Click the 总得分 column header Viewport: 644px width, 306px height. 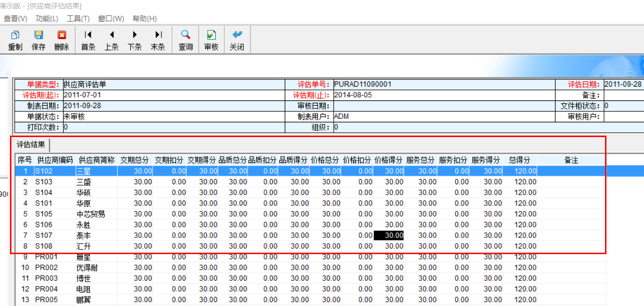[x=519, y=160]
